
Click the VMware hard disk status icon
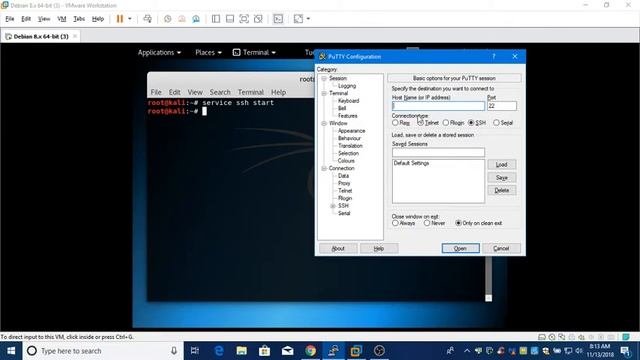pyautogui.click(x=542, y=337)
